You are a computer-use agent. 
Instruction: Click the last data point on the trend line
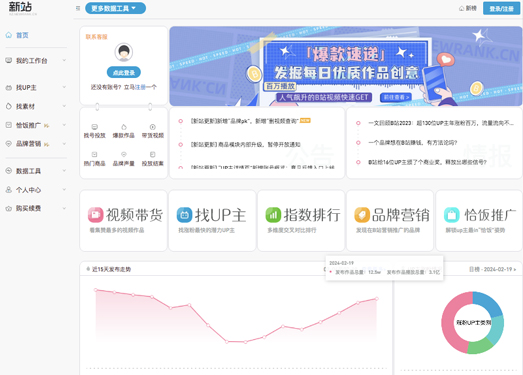[x=377, y=299]
